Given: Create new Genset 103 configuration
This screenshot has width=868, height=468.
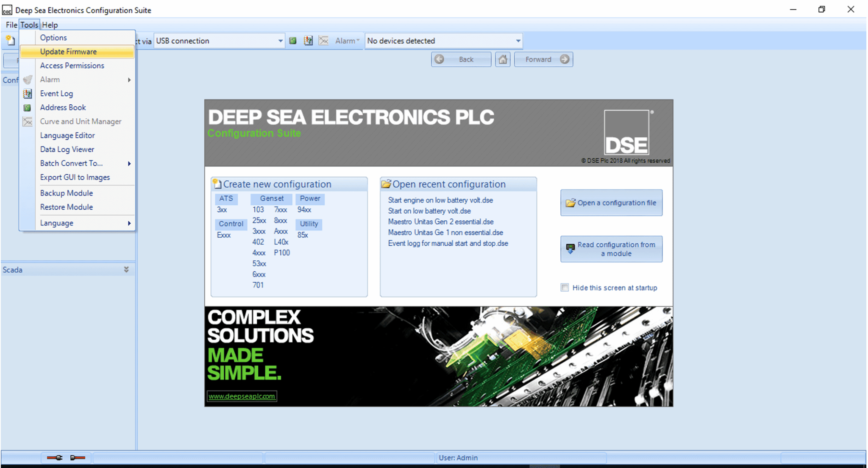Looking at the screenshot, I should coord(258,210).
